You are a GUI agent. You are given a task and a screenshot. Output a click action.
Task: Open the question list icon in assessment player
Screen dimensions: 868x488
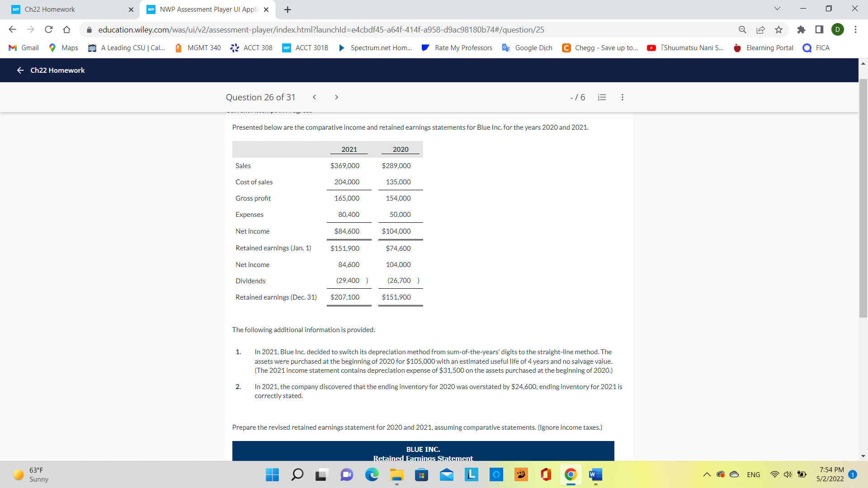click(601, 97)
